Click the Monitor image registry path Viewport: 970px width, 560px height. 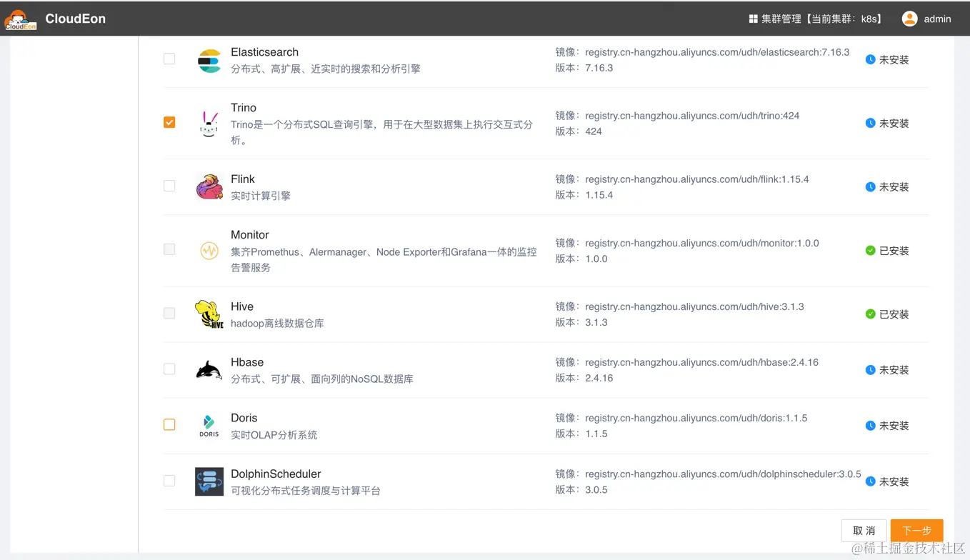click(702, 243)
